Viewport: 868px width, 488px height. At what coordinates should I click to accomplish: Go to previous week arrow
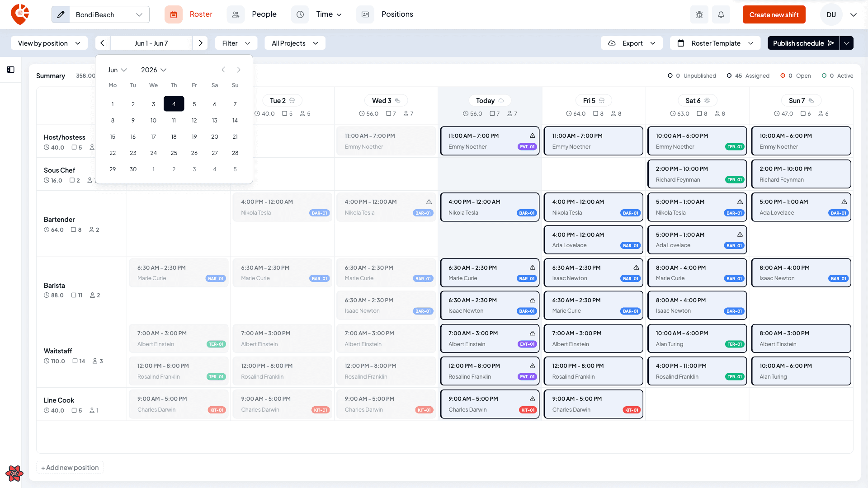tap(103, 43)
